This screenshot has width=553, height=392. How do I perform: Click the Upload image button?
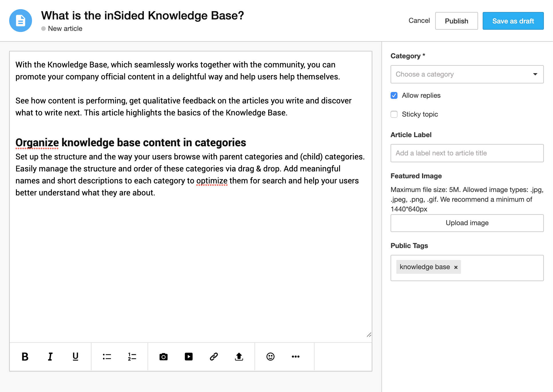[x=467, y=223]
